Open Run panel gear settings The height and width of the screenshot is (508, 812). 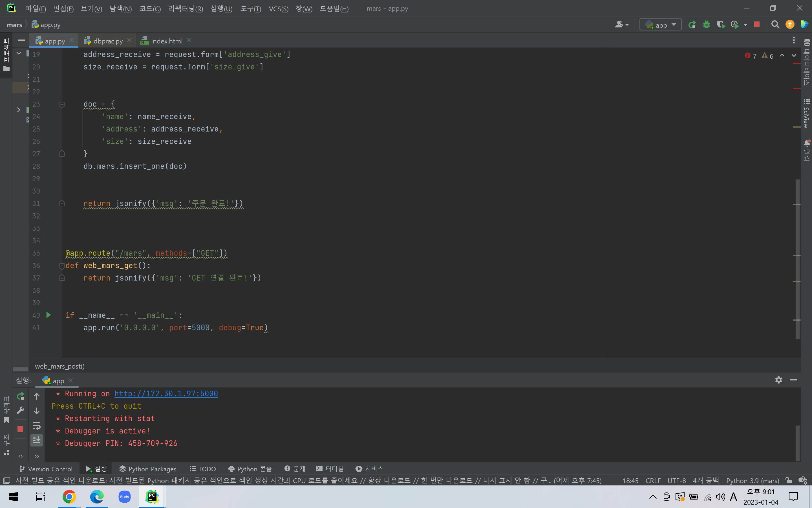pyautogui.click(x=778, y=380)
